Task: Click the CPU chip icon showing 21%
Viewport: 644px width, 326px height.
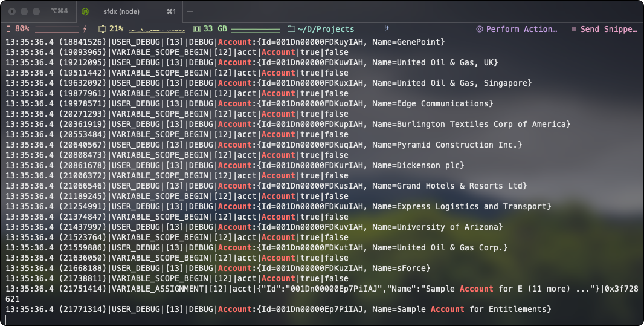Action: 102,29
